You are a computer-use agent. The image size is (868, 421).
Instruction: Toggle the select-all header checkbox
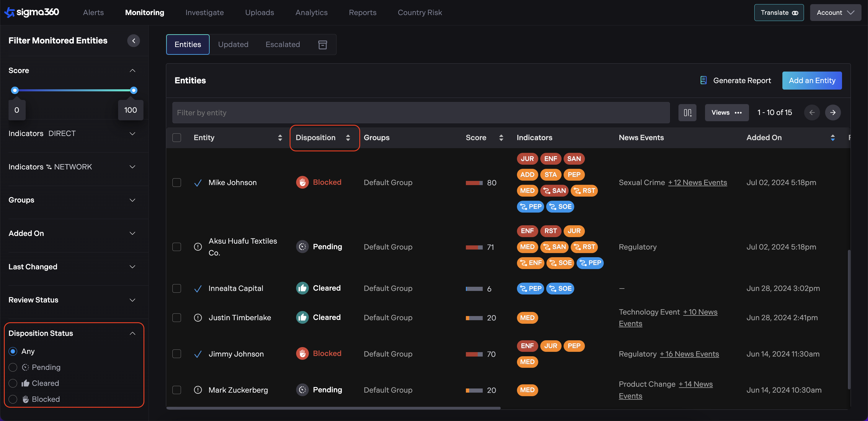[x=177, y=138]
